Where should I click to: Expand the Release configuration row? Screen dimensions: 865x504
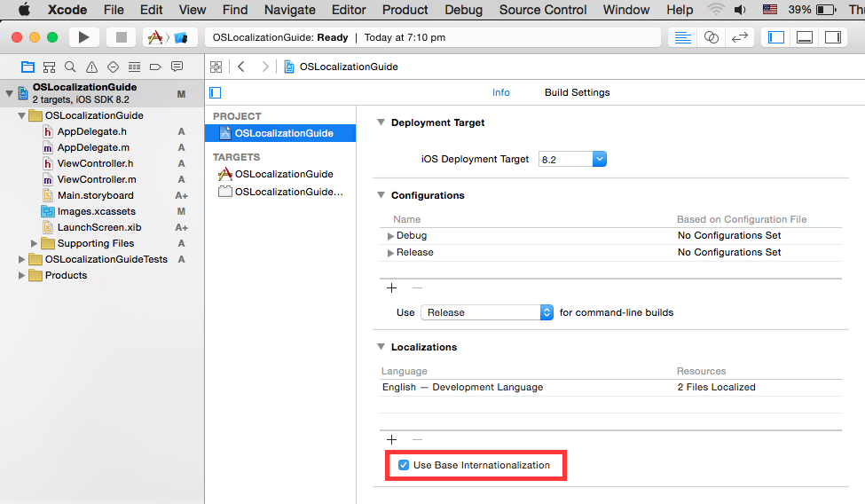(390, 253)
